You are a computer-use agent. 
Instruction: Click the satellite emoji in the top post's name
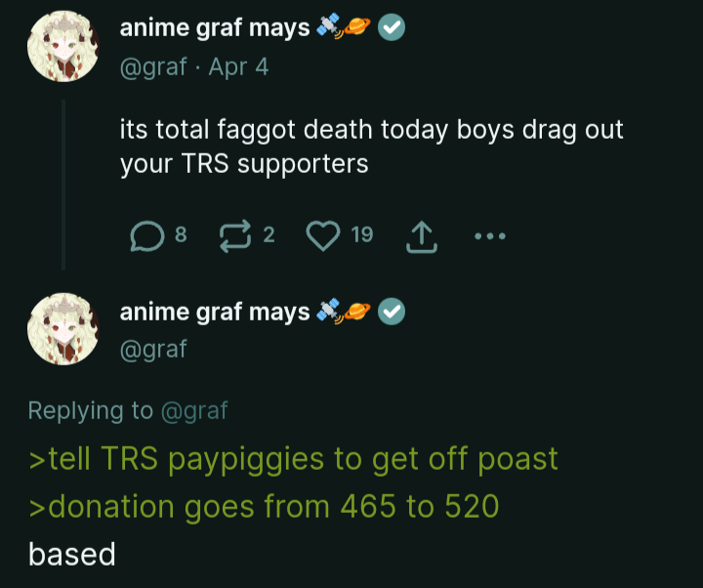click(x=329, y=25)
